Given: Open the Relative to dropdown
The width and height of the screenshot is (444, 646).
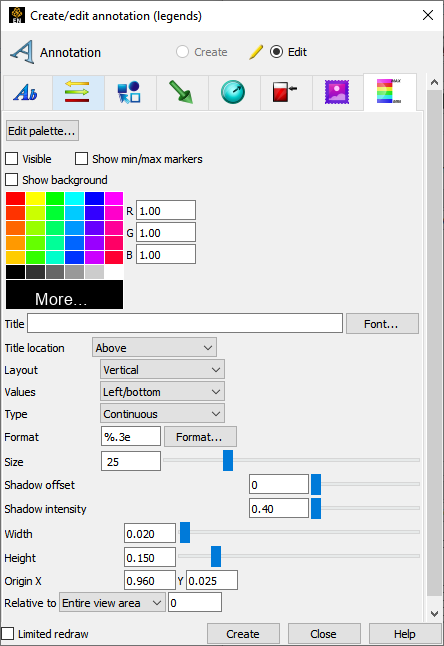Looking at the screenshot, I should [112, 603].
